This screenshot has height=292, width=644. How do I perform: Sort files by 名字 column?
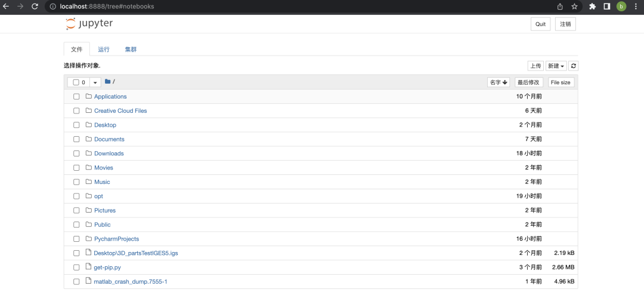point(499,82)
